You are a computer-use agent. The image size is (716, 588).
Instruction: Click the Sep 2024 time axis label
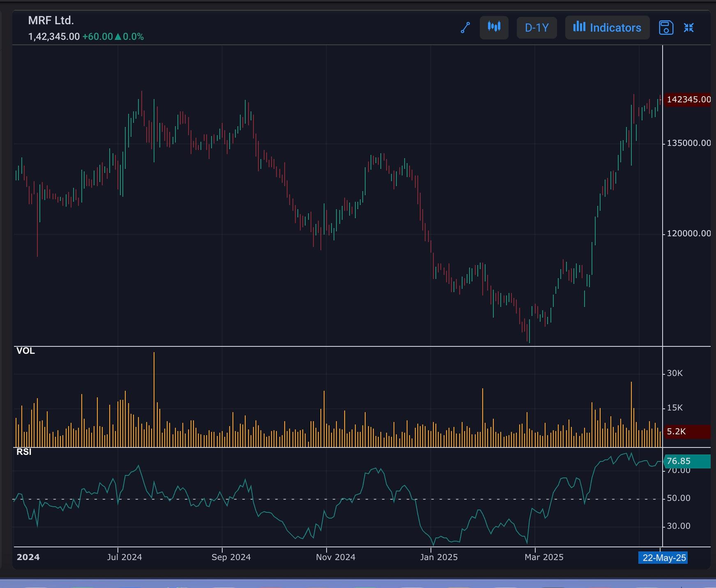click(231, 557)
